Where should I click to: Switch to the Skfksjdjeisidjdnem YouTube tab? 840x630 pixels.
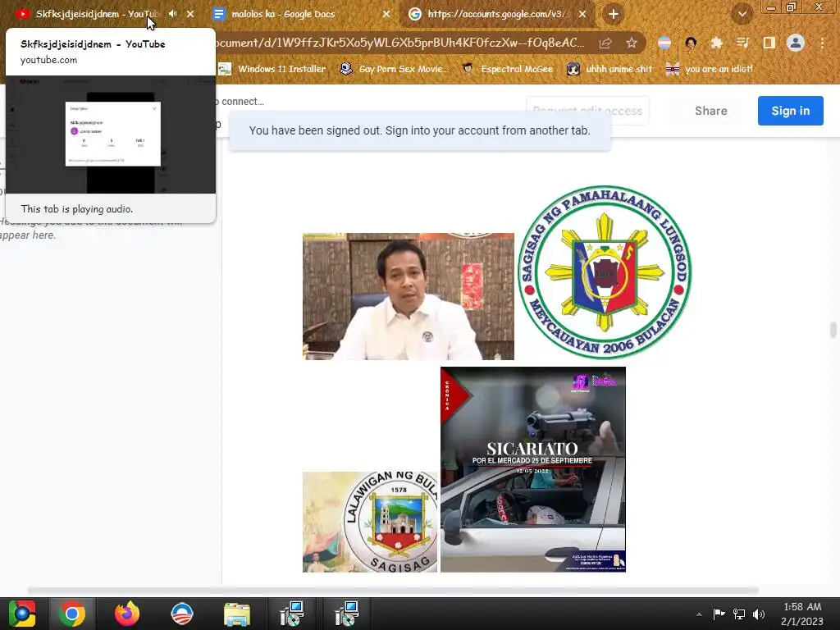tap(97, 14)
